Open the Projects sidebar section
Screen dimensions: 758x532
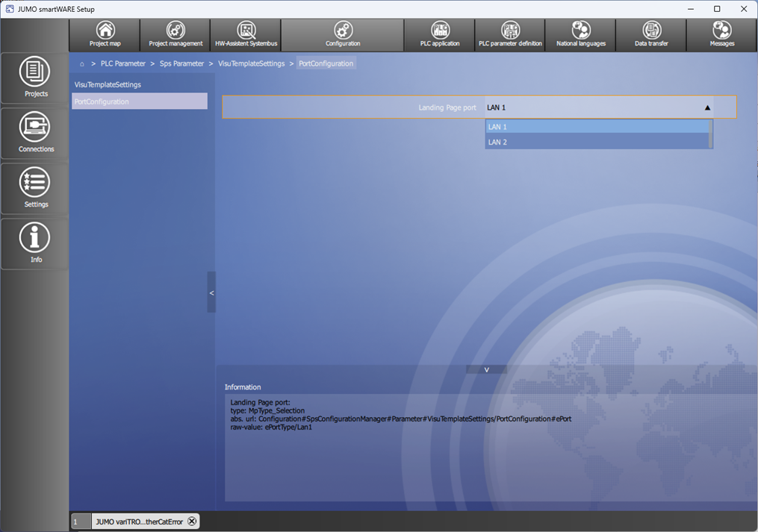[35, 78]
